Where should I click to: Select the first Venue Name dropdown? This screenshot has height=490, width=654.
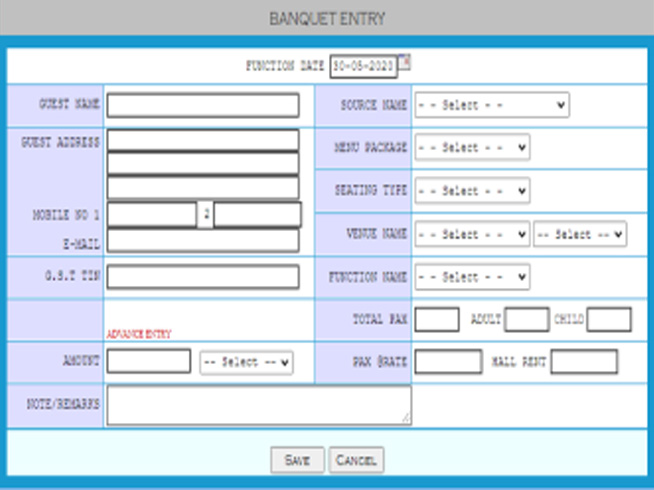coord(472,234)
